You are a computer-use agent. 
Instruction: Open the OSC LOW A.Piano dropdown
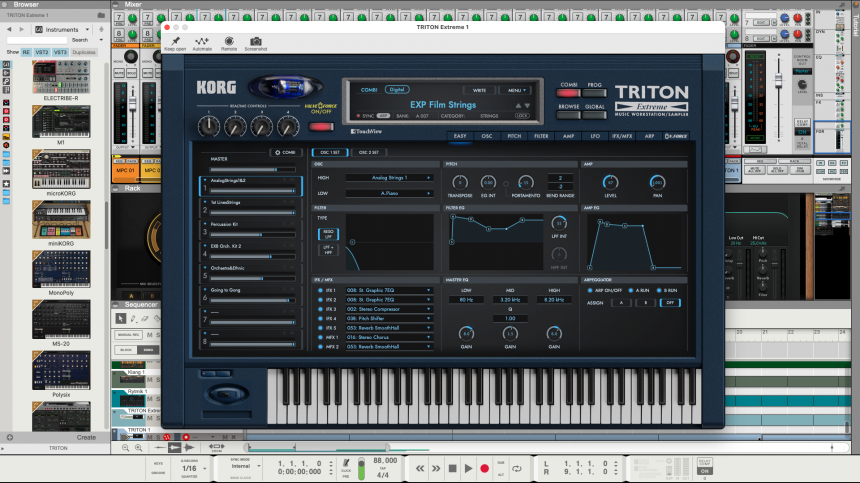389,193
